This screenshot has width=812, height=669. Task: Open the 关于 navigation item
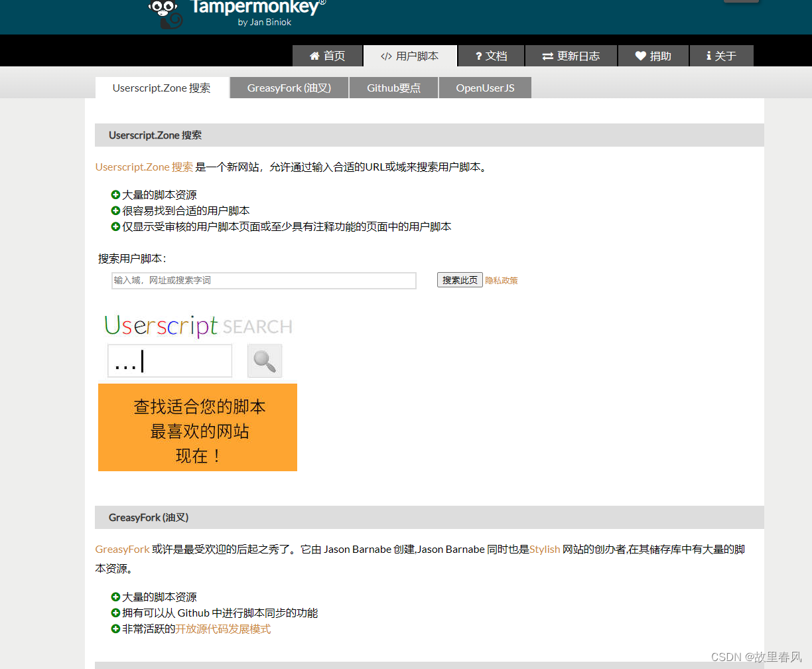point(722,56)
